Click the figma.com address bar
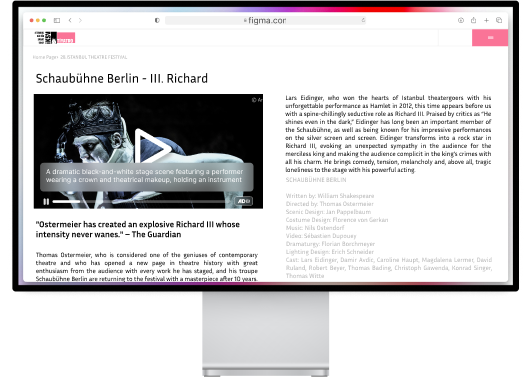532x378 pixels. pos(265,20)
